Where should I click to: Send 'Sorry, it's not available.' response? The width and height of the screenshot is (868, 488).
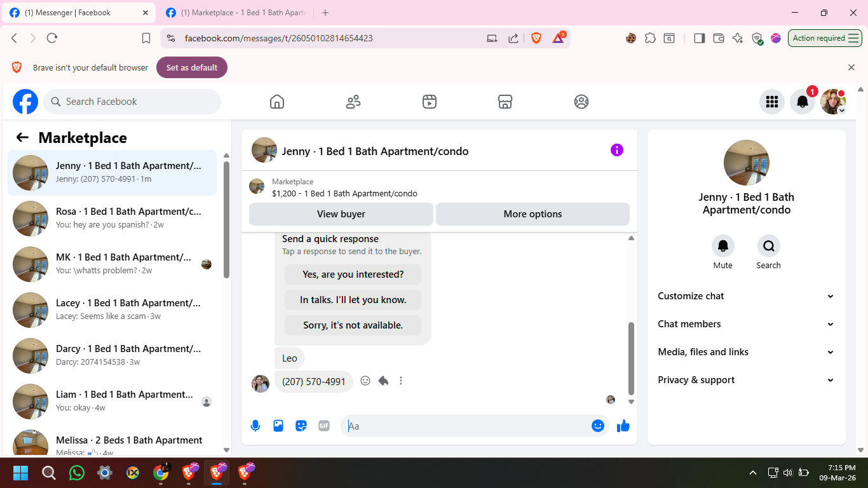[353, 325]
